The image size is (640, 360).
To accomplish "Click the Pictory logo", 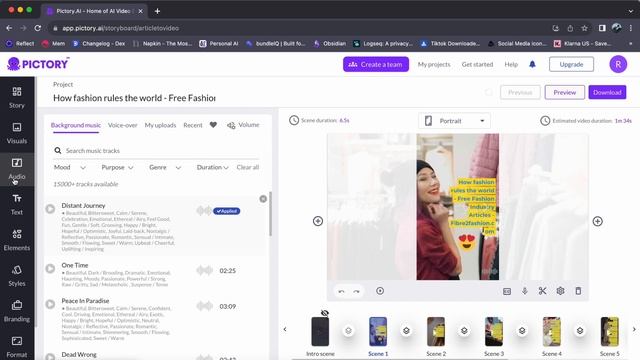I will pyautogui.click(x=38, y=64).
